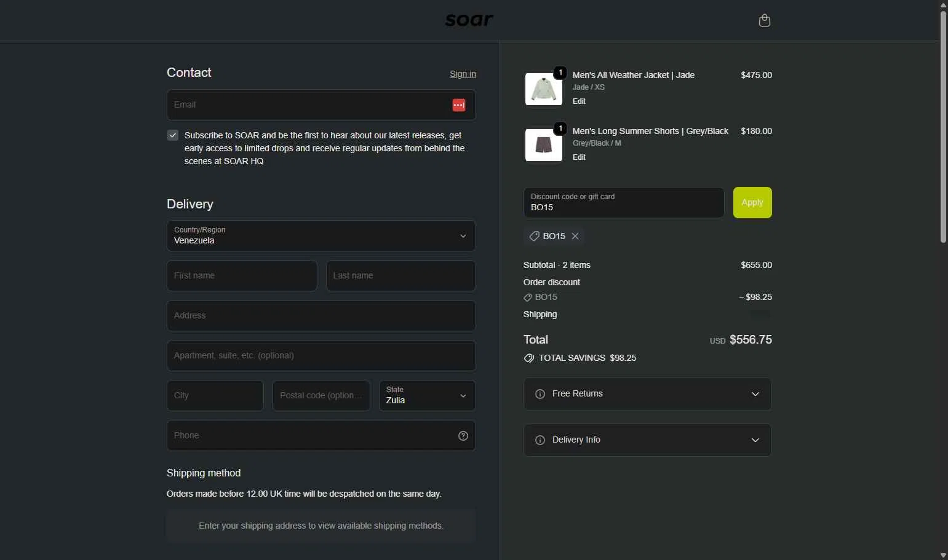948x560 pixels.
Task: Click the Discount code or gift card field
Action: (x=624, y=202)
